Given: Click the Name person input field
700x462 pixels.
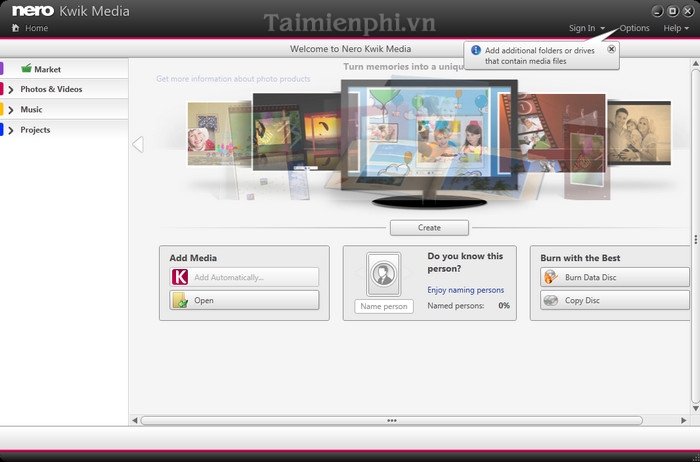Looking at the screenshot, I should pos(383,306).
